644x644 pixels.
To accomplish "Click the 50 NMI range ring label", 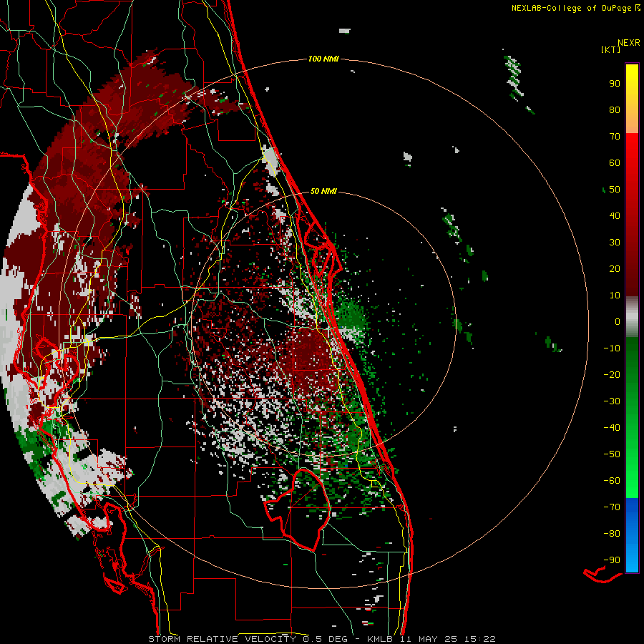I will tap(323, 191).
